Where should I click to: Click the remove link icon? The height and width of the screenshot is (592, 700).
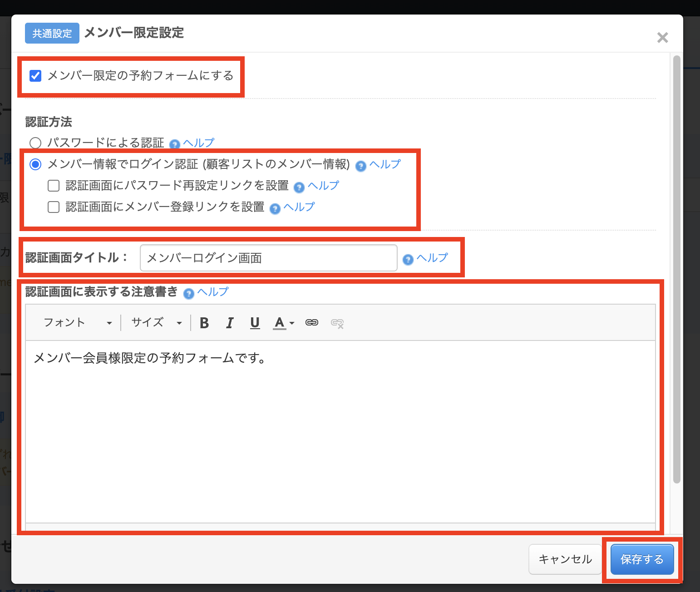coord(337,323)
